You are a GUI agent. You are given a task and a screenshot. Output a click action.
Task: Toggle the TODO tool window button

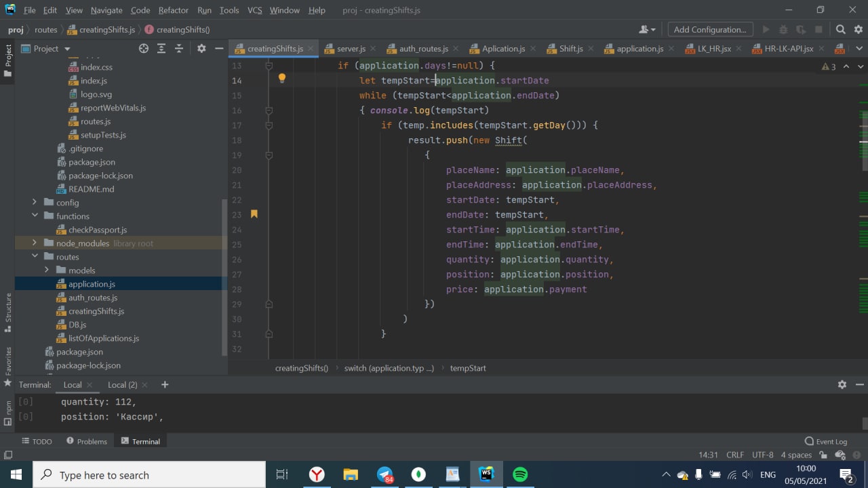click(36, 441)
